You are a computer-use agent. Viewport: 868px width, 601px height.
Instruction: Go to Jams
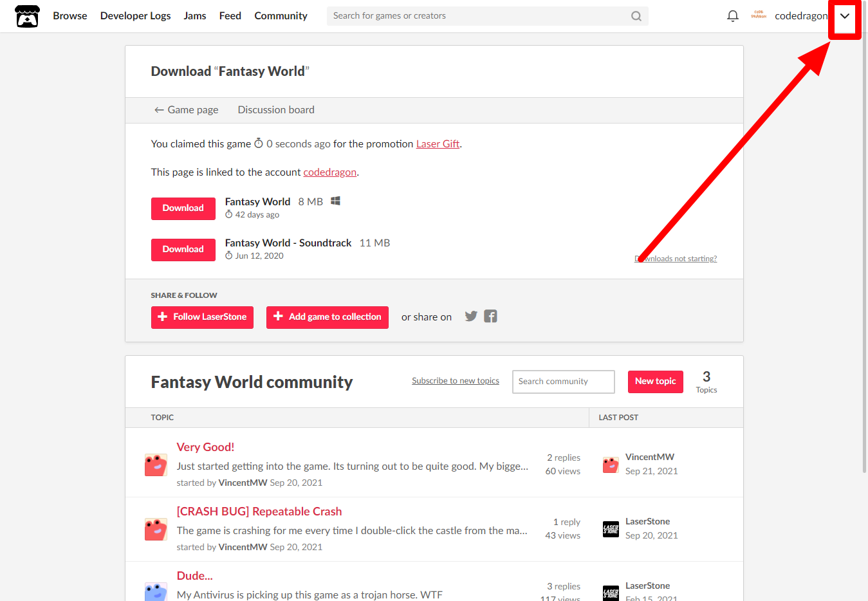(195, 16)
